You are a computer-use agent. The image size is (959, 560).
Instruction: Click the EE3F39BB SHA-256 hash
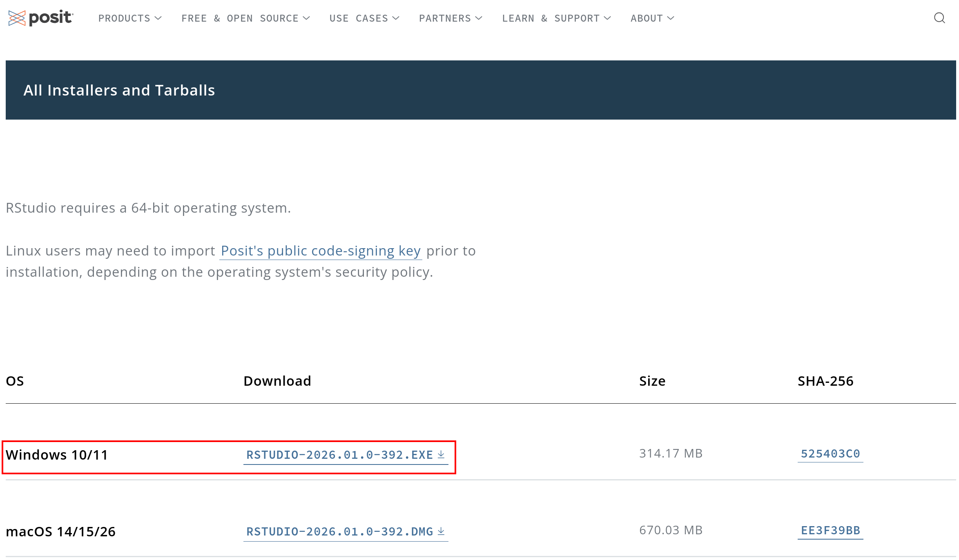(830, 530)
